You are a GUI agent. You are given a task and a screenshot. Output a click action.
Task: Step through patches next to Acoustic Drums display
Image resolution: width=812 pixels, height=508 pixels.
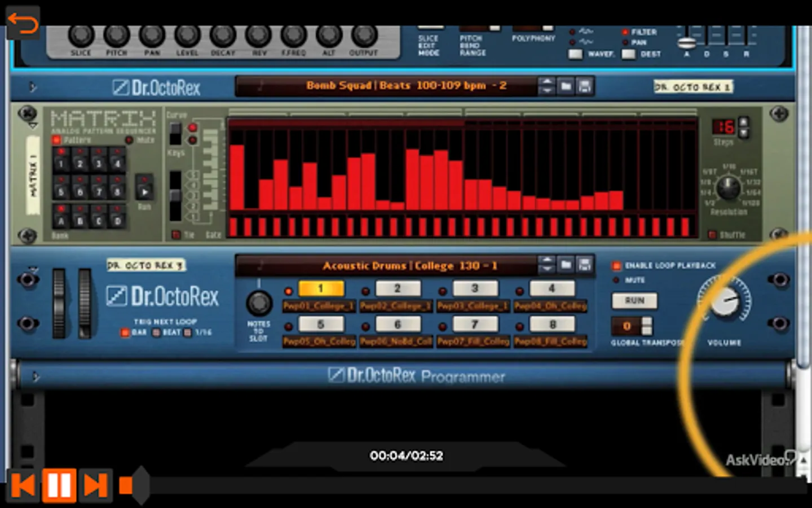[546, 265]
